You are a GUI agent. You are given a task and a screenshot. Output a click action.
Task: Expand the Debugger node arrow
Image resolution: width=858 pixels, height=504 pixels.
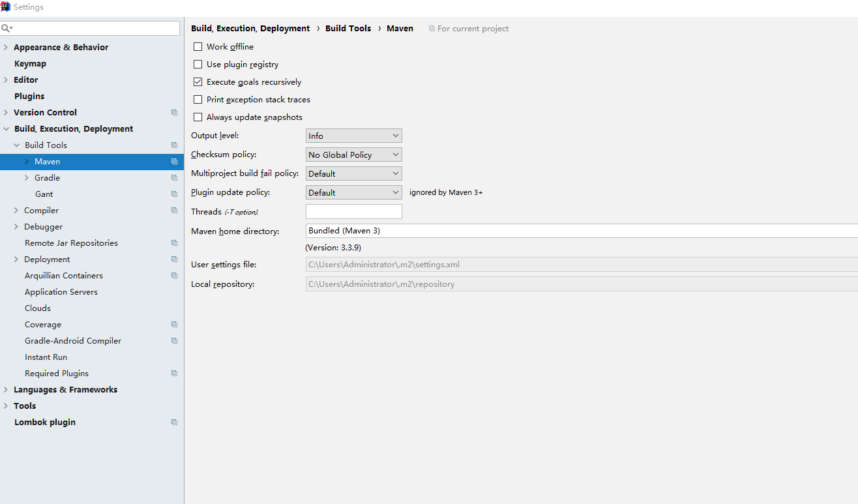[17, 227]
